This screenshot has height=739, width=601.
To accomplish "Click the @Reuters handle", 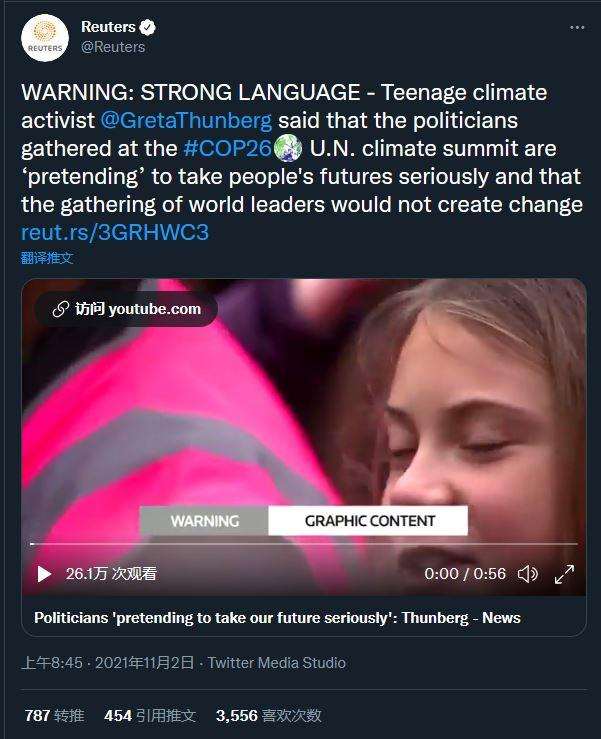I will click(x=113, y=46).
